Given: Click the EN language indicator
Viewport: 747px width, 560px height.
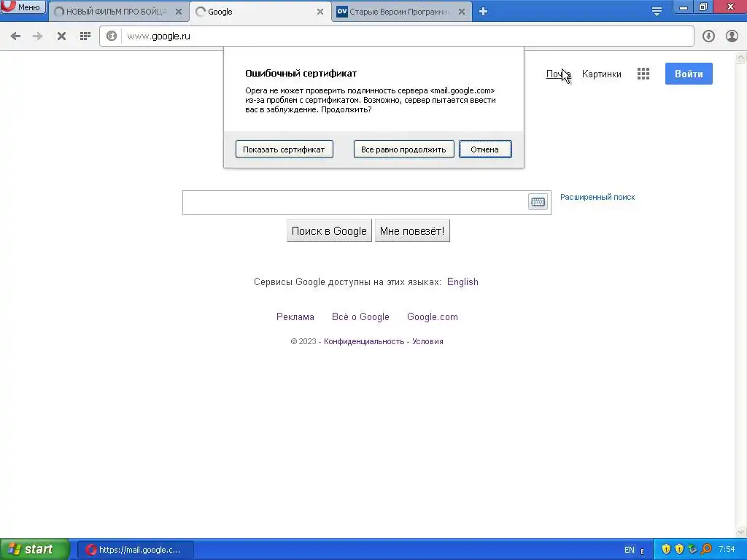Looking at the screenshot, I should (630, 550).
